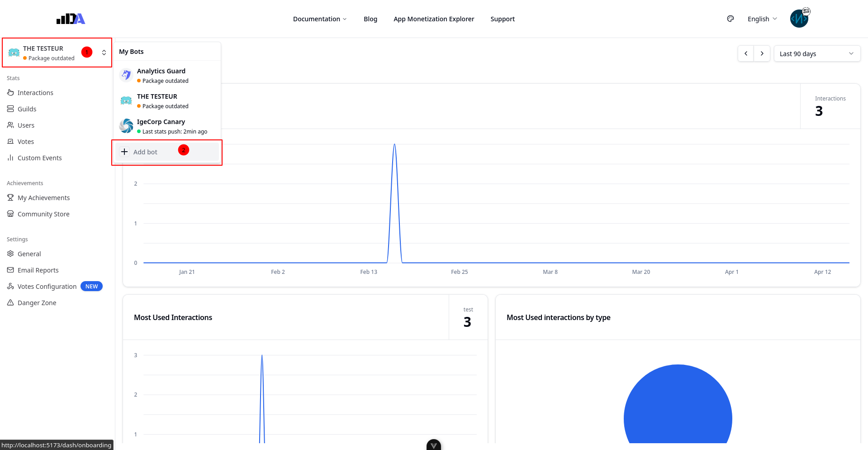Screen dimensions: 868x450
Task: Collapse THE TESTEUR bot switcher
Action: tap(104, 53)
